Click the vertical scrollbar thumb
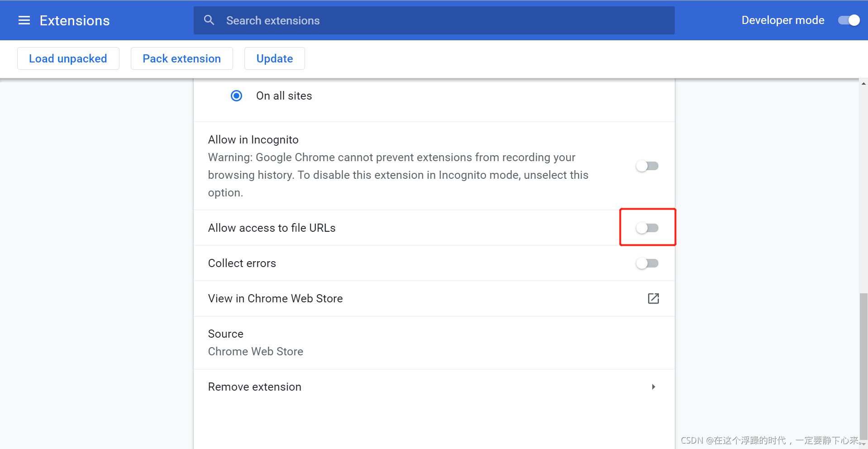868x449 pixels. click(x=863, y=366)
